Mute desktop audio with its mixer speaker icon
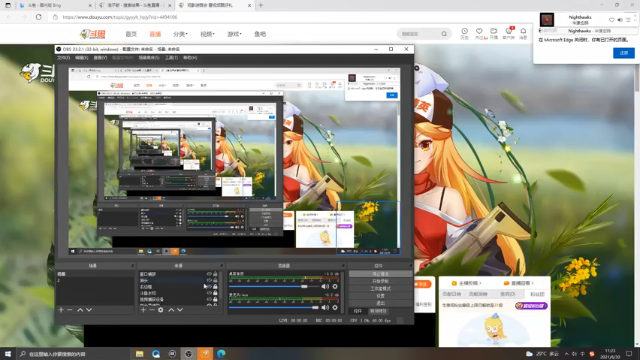640x360 pixels. pyautogui.click(x=325, y=287)
